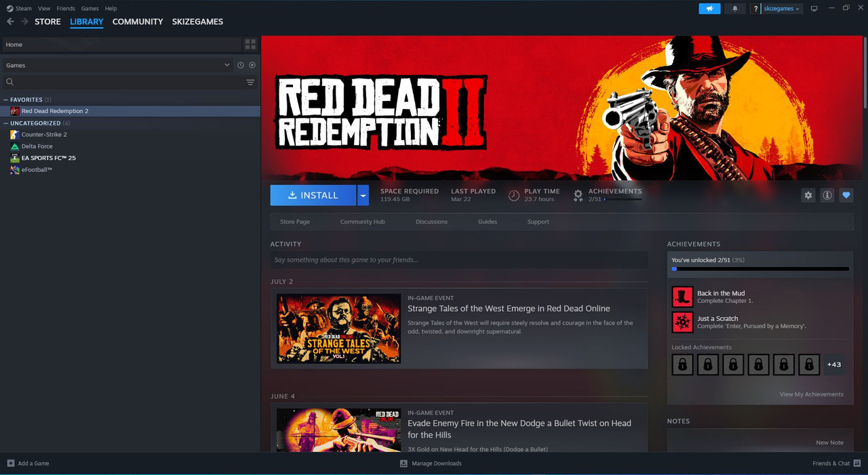
Task: Open the skizegames account dropdown
Action: pyautogui.click(x=782, y=9)
